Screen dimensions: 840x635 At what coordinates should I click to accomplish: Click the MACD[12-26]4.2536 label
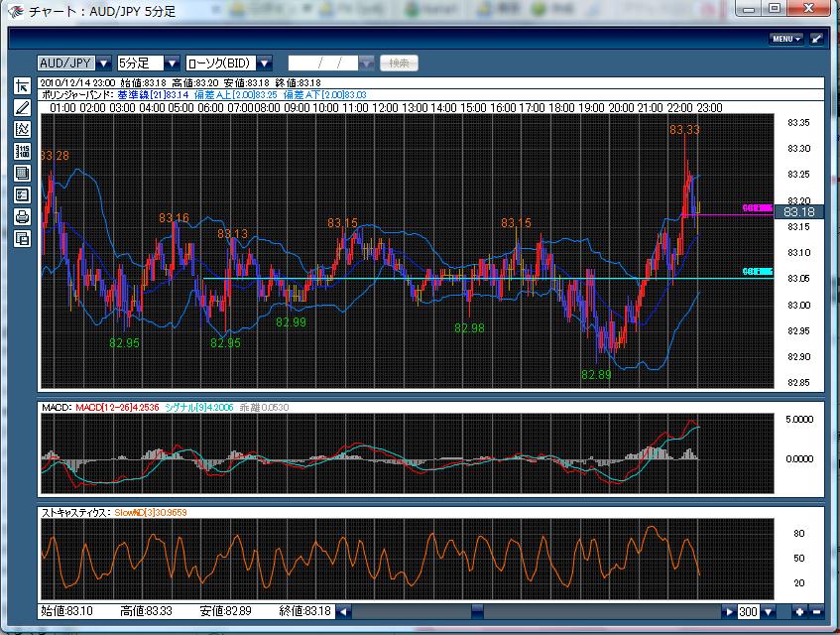117,408
